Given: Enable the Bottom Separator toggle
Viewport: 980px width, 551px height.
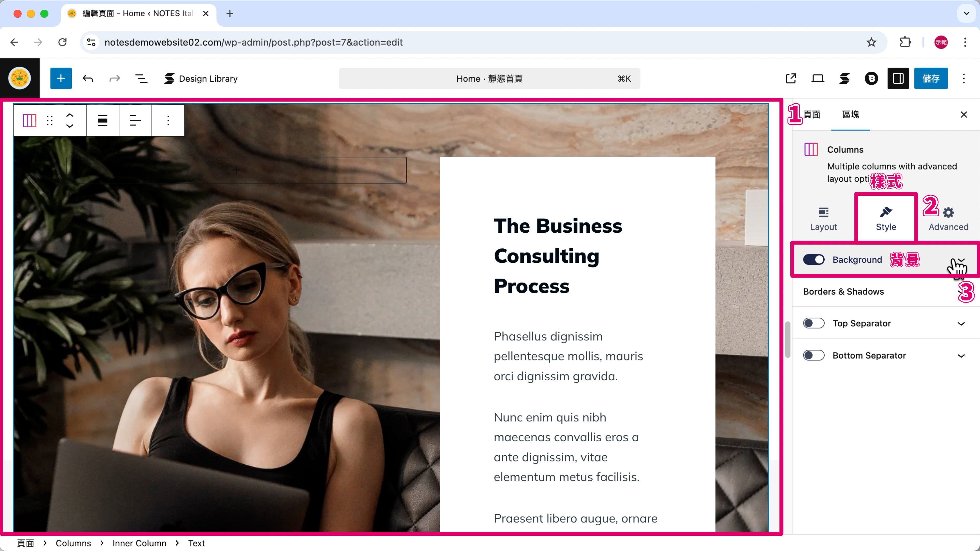Looking at the screenshot, I should pyautogui.click(x=814, y=356).
